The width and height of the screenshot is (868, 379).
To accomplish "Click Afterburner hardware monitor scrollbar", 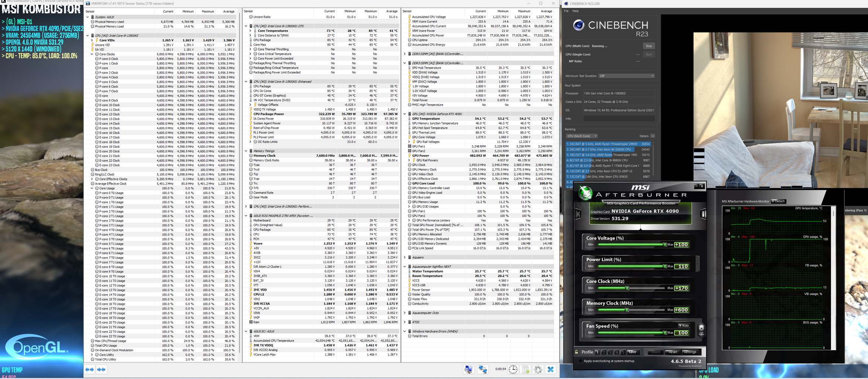I will coord(833,279).
